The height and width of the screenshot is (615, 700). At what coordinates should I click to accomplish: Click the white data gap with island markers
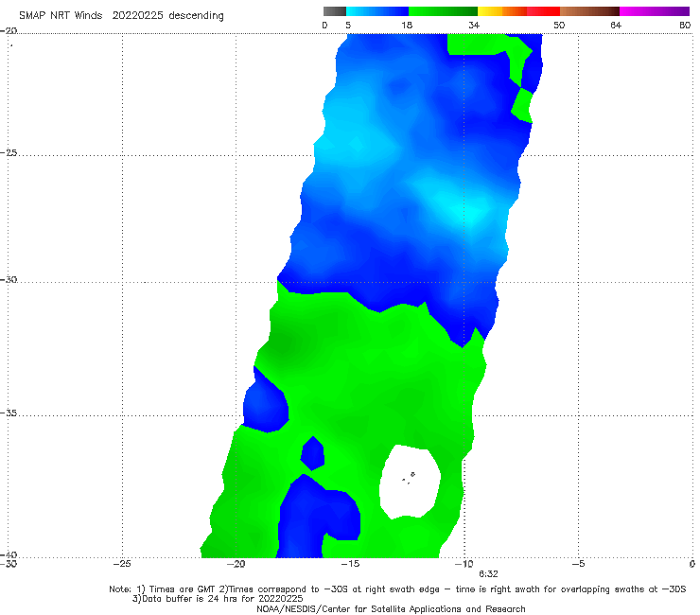410,482
